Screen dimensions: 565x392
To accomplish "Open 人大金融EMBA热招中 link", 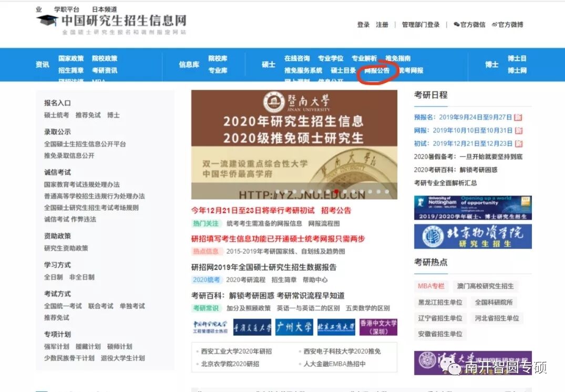I will (x=334, y=364).
